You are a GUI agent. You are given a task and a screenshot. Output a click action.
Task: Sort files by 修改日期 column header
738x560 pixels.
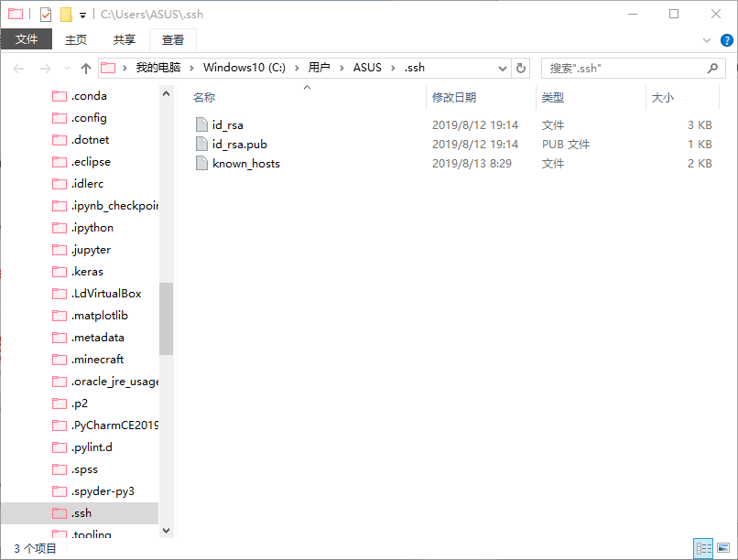coord(454,98)
